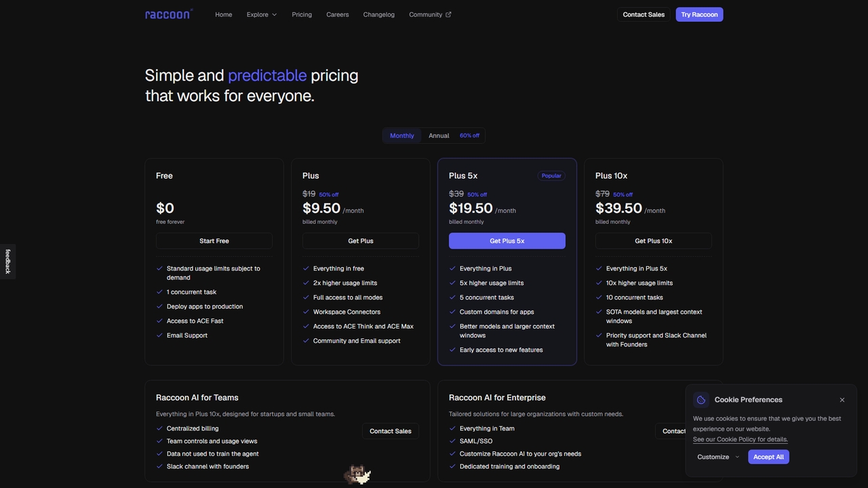This screenshot has height=488, width=868.
Task: Expand the Customize cookie options
Action: (718, 457)
